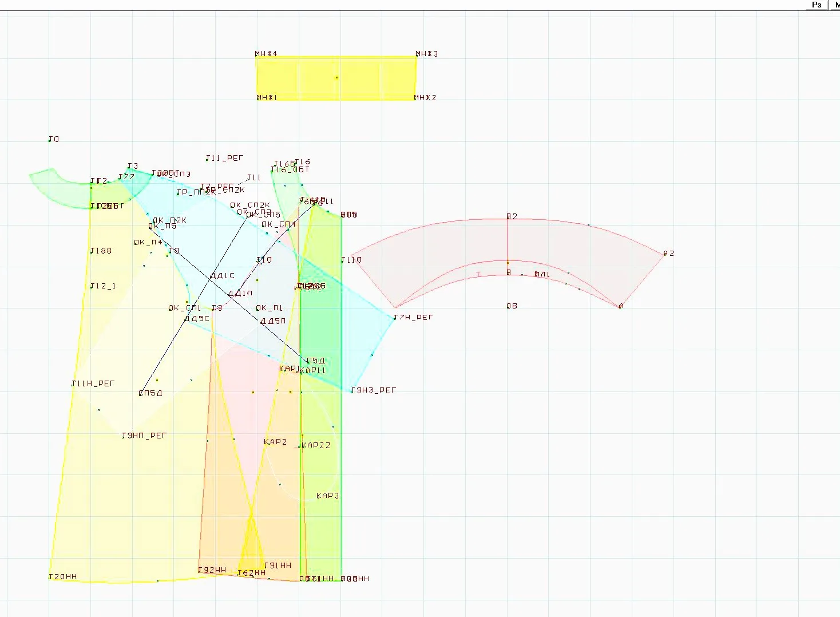Select the ДД1С intersection point

[223, 276]
